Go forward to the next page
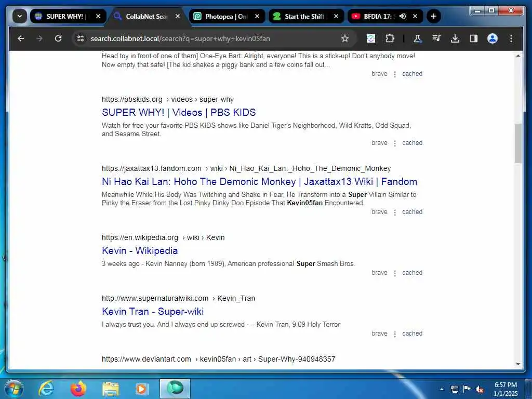 (x=39, y=38)
